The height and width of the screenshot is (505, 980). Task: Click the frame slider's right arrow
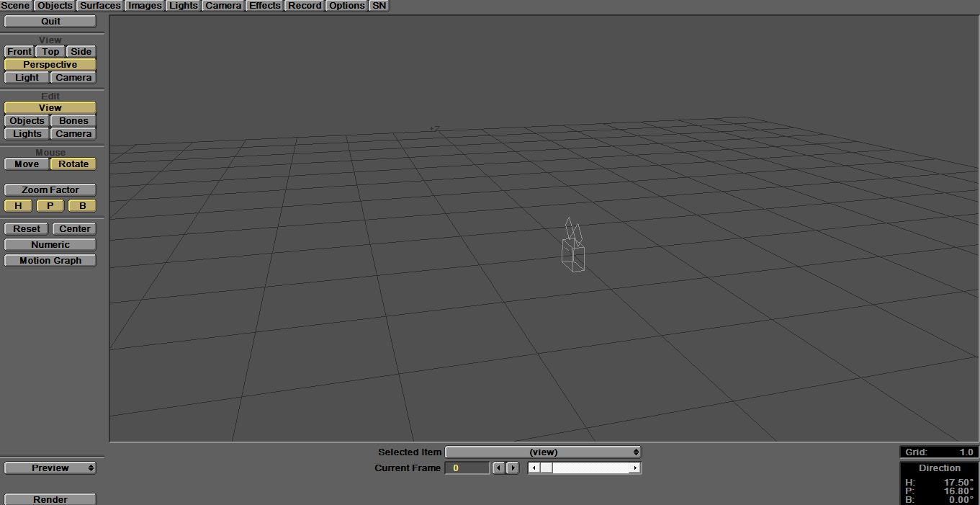click(x=634, y=468)
